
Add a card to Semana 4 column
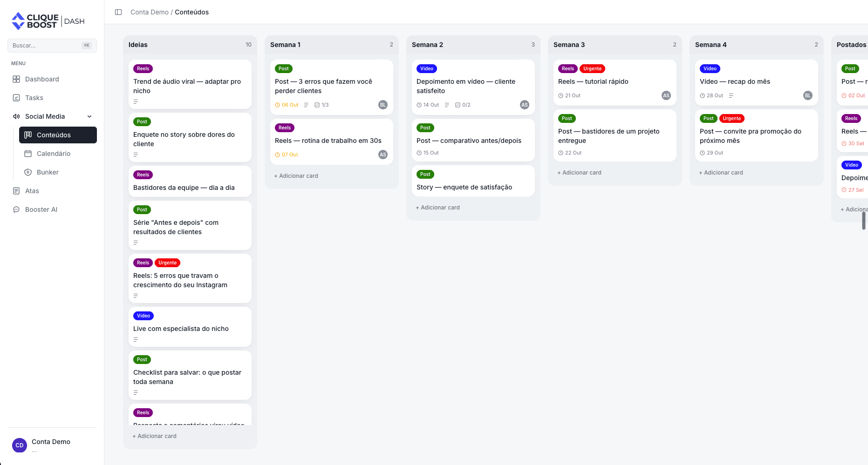pyautogui.click(x=721, y=173)
